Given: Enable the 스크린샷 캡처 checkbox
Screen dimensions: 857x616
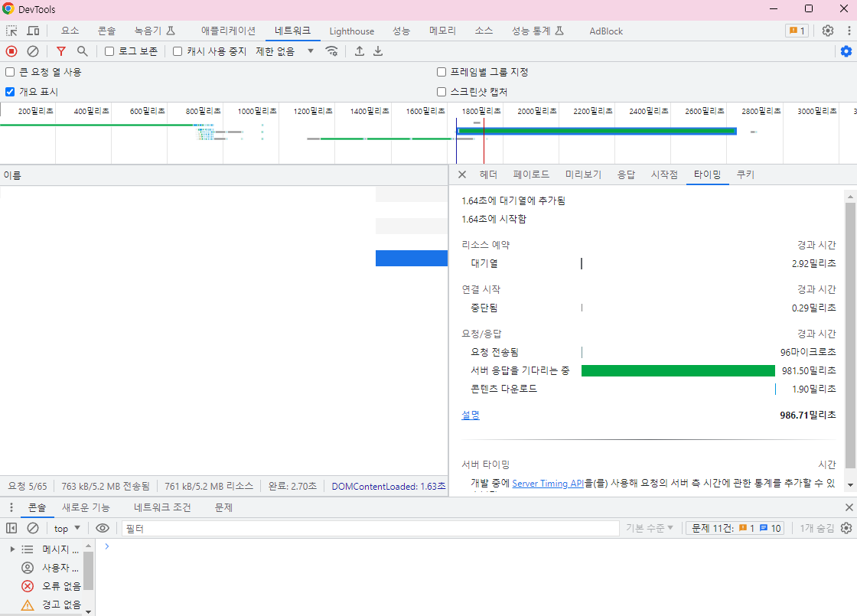Looking at the screenshot, I should coord(442,91).
